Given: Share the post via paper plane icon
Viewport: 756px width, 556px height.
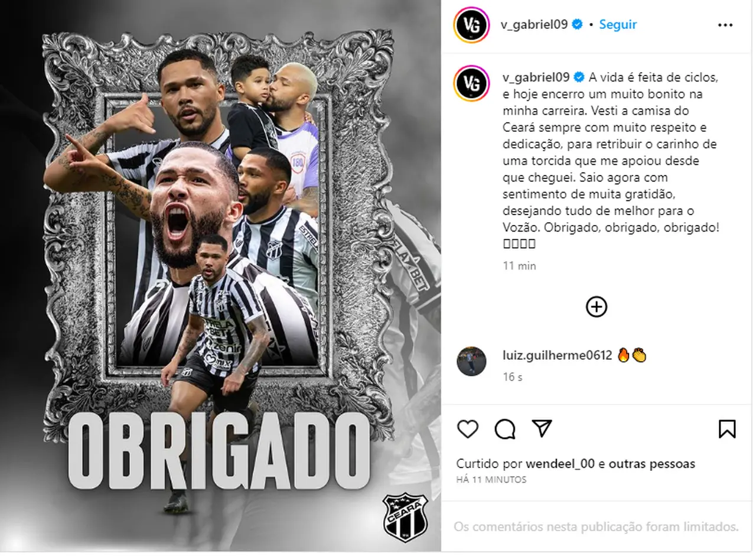Looking at the screenshot, I should click(542, 428).
